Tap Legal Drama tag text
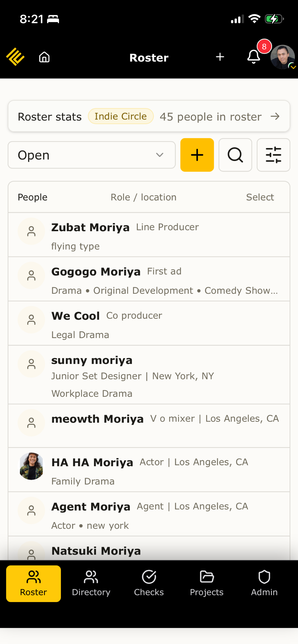 (80, 335)
